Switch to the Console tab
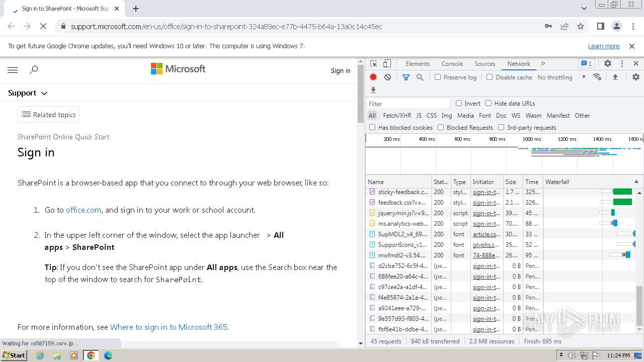The image size is (644, 362). pos(452,64)
